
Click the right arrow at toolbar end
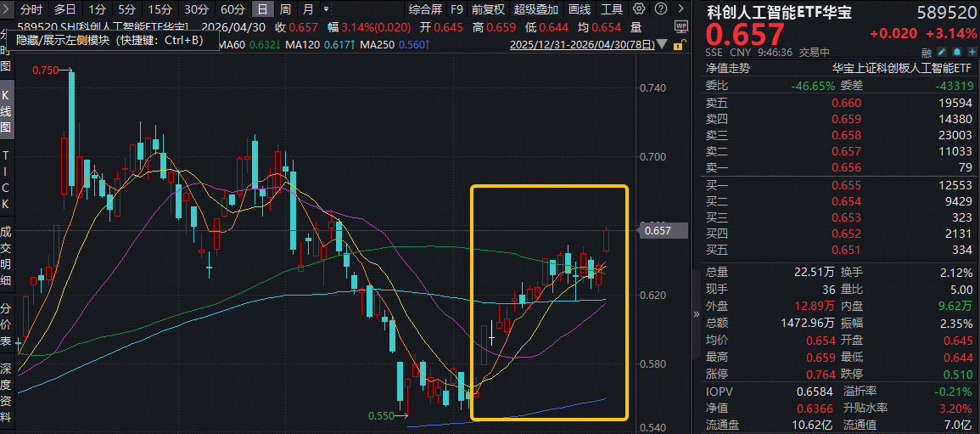click(x=680, y=9)
